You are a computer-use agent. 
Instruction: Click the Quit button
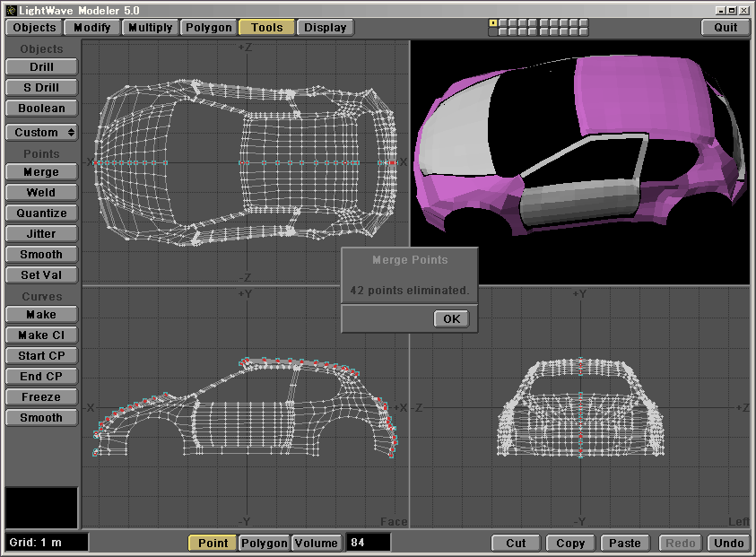click(x=726, y=28)
